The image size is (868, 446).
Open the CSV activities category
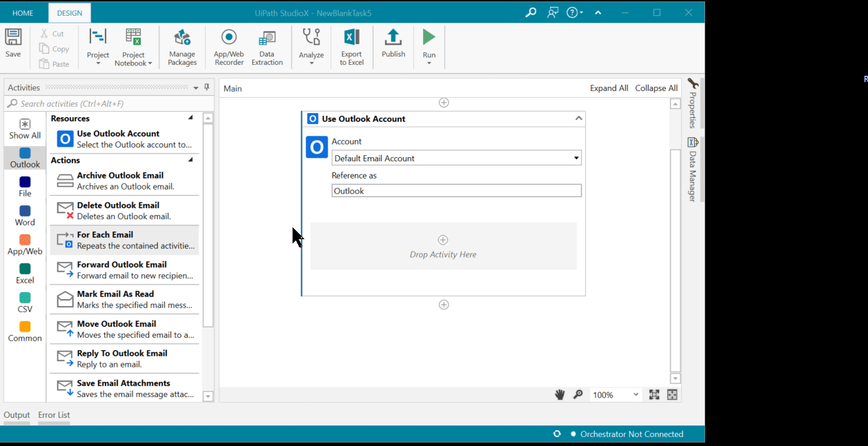pos(24,301)
